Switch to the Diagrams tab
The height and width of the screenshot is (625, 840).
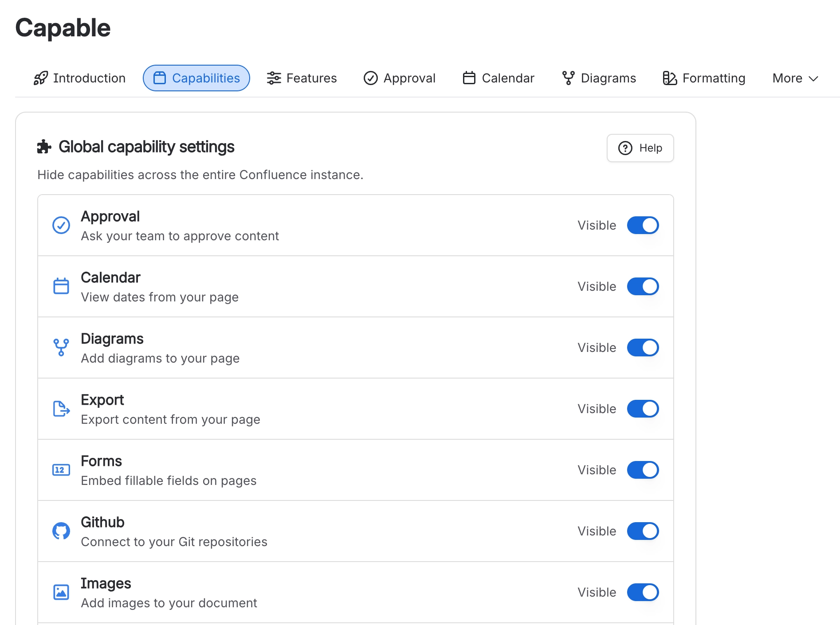click(x=599, y=78)
